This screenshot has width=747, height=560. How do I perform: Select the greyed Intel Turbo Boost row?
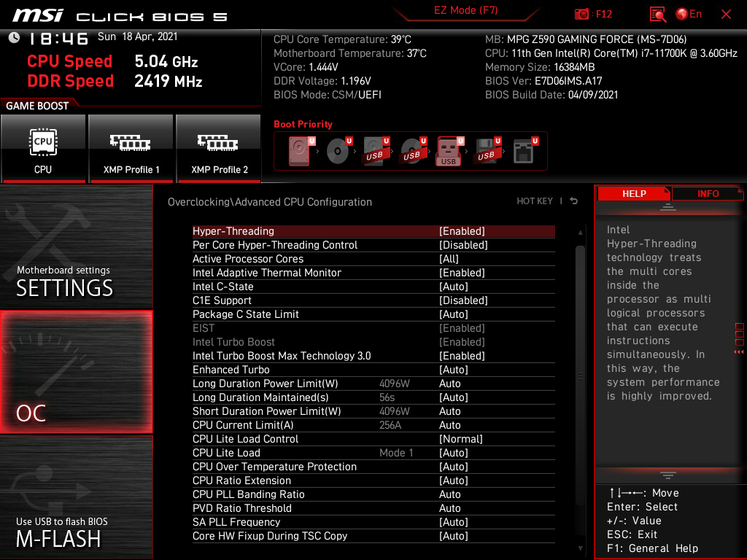click(x=373, y=341)
